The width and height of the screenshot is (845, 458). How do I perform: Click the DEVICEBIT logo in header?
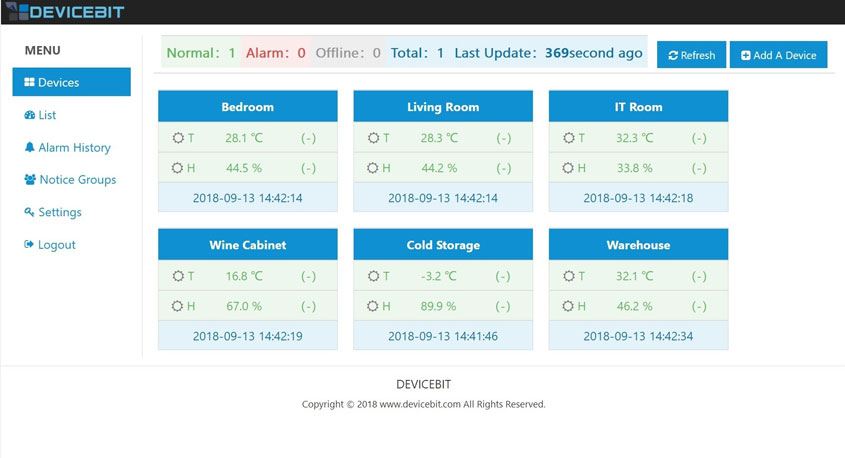coord(64,12)
